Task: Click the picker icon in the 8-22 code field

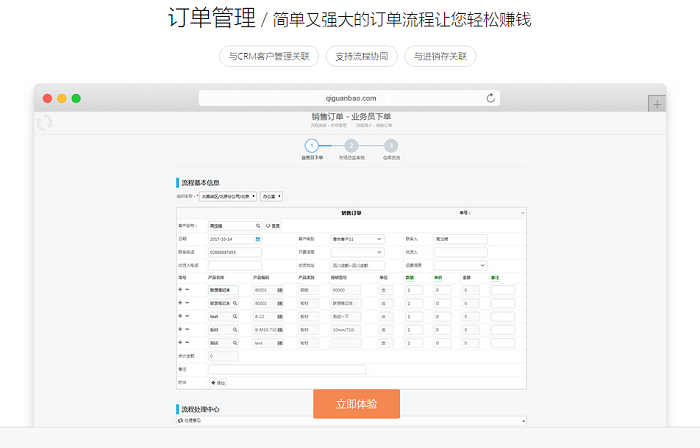Action: pyautogui.click(x=280, y=317)
